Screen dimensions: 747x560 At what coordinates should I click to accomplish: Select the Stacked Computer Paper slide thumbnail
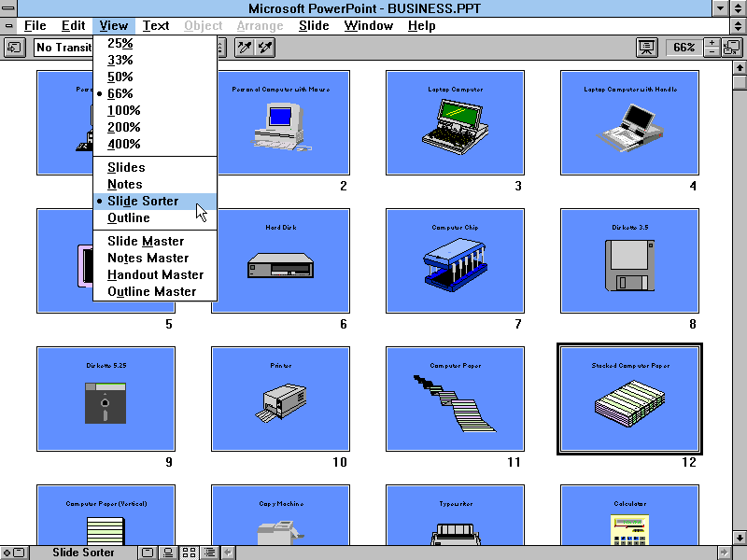coord(629,399)
